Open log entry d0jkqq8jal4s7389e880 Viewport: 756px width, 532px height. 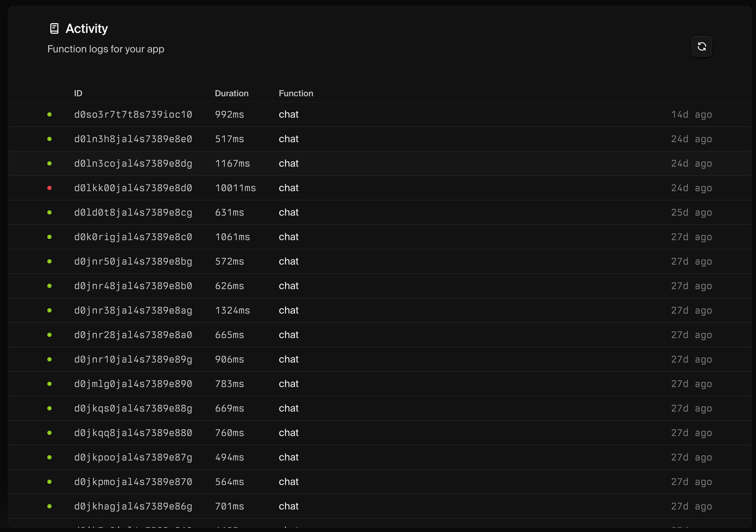[133, 433]
